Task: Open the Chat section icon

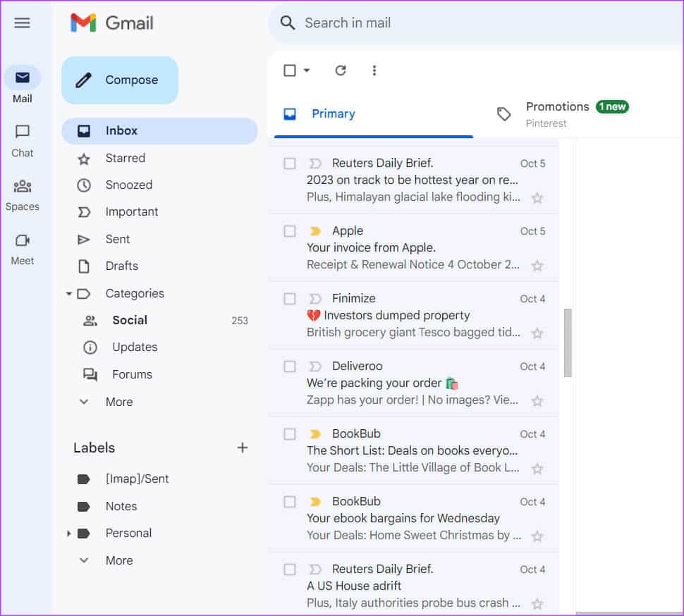Action: tap(23, 131)
